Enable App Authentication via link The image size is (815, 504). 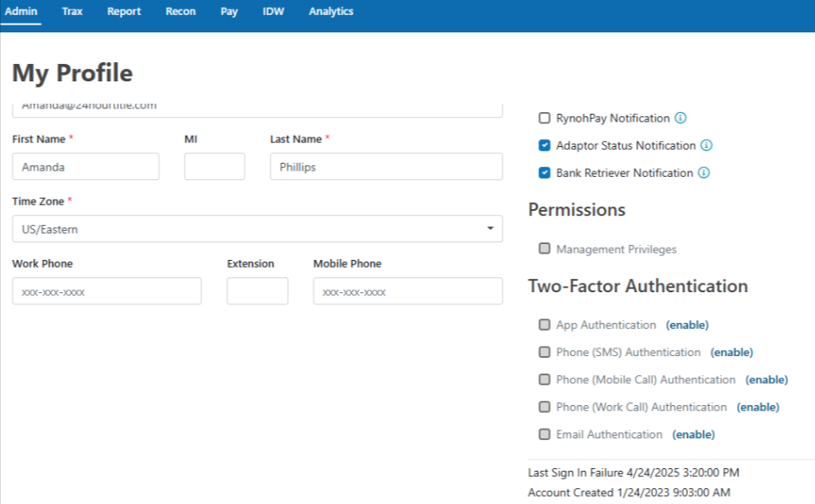[687, 325]
